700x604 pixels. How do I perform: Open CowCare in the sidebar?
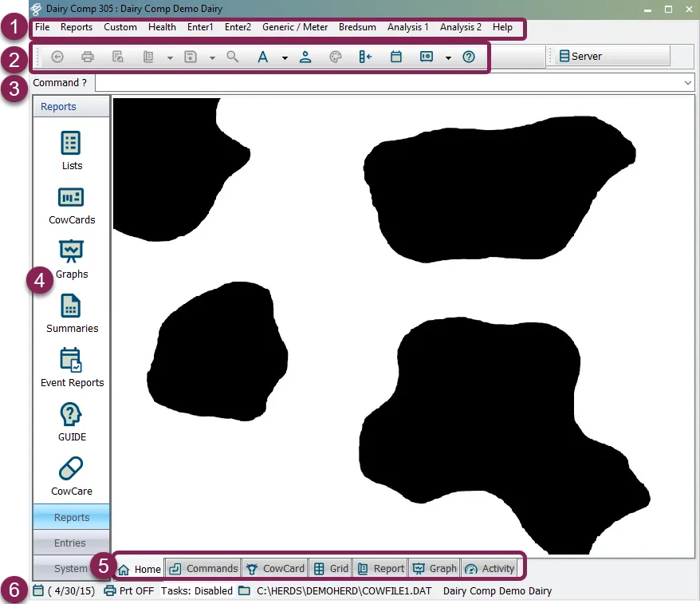72,476
